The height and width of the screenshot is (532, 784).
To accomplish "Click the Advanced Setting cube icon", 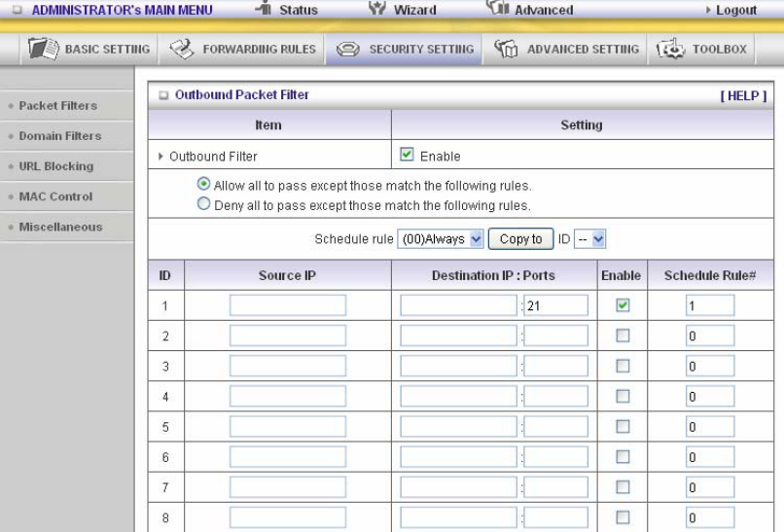I will (506, 49).
